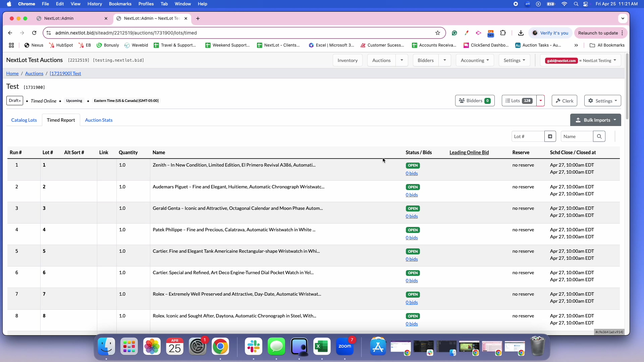Open Bidders button with people icon
This screenshot has width=644, height=362.
475,101
